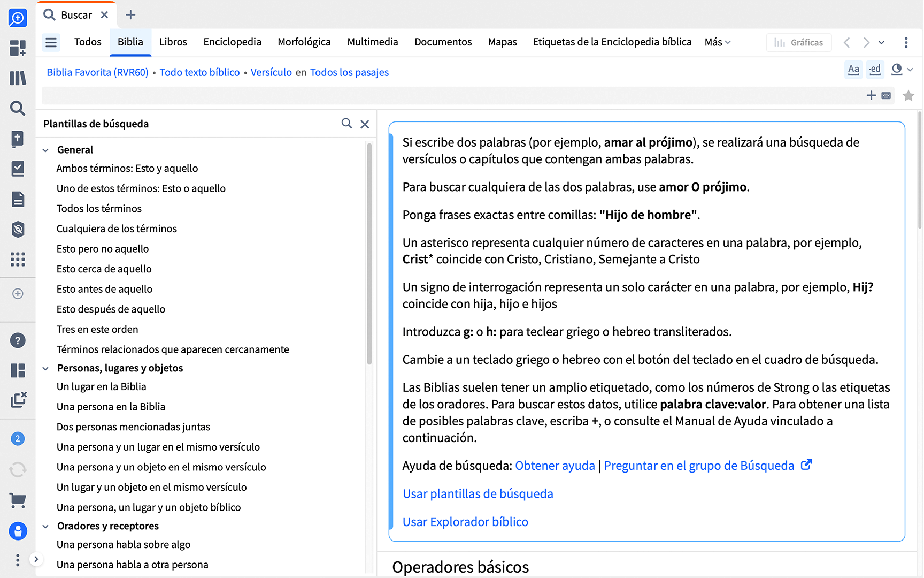924x578 pixels.
Task: Collapse Personas, lugares y objetos section
Action: coord(45,369)
